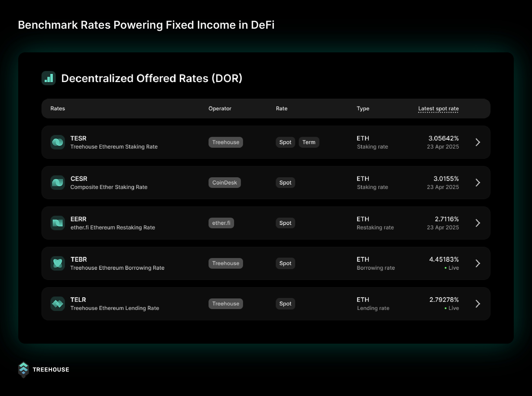The image size is (532, 396).
Task: Click the ether.fi operator badge
Action: pyautogui.click(x=221, y=223)
